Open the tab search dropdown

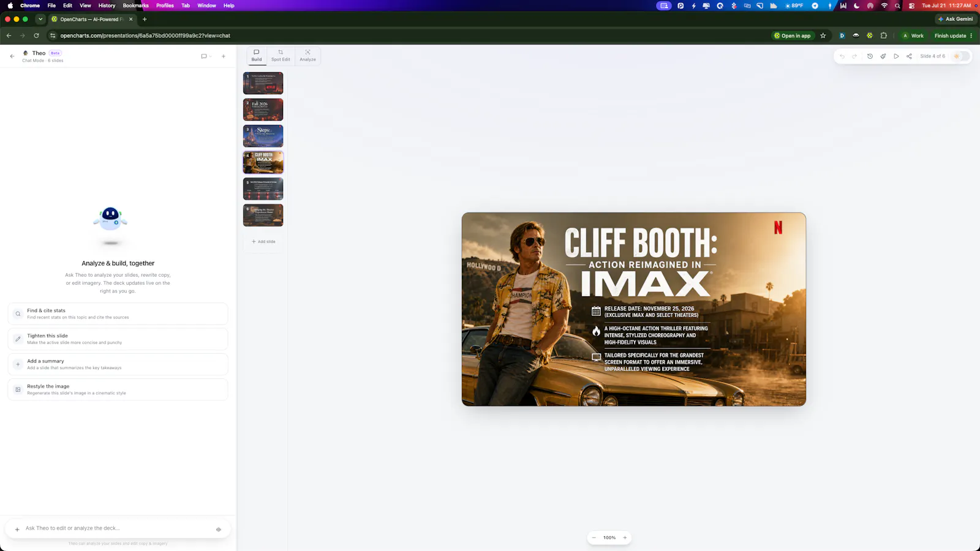(40, 19)
